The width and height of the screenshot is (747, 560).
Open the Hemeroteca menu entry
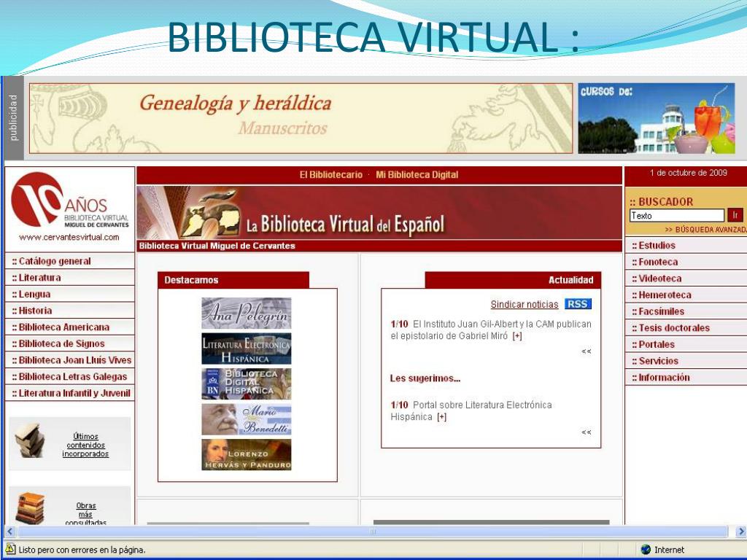[x=686, y=295]
